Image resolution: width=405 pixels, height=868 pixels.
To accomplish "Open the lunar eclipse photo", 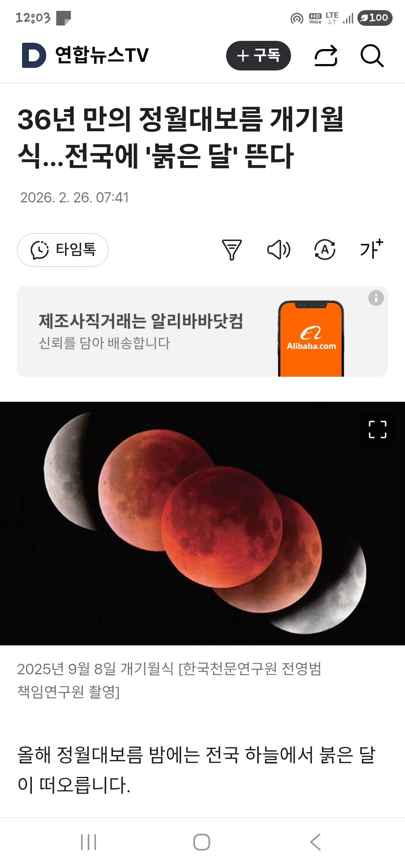I will click(x=202, y=524).
